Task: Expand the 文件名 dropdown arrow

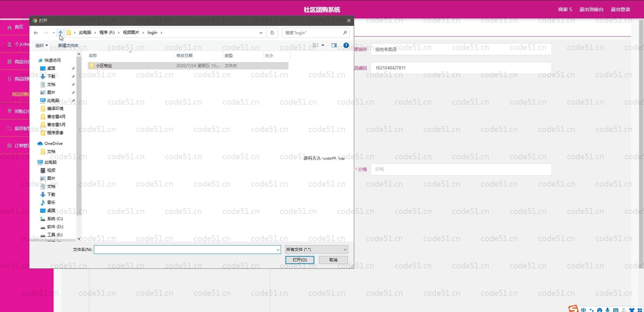Action: click(x=278, y=250)
